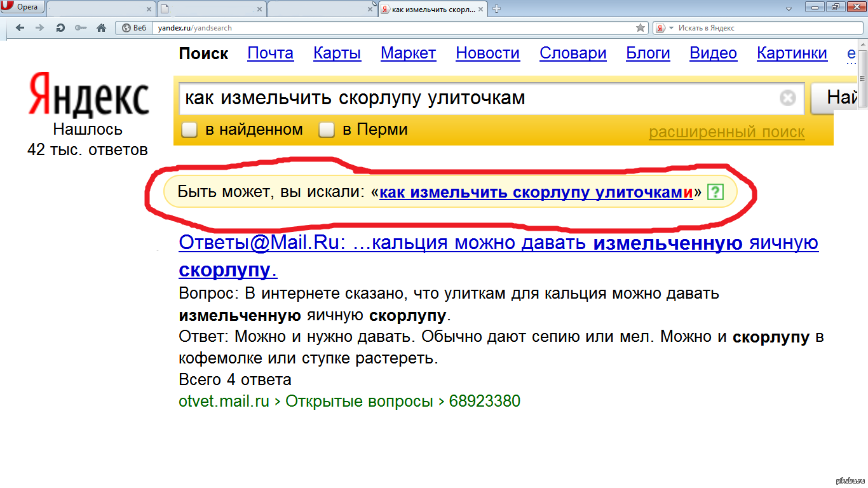Click the 42 тыс. ответов count text
868x488 pixels.
[88, 150]
